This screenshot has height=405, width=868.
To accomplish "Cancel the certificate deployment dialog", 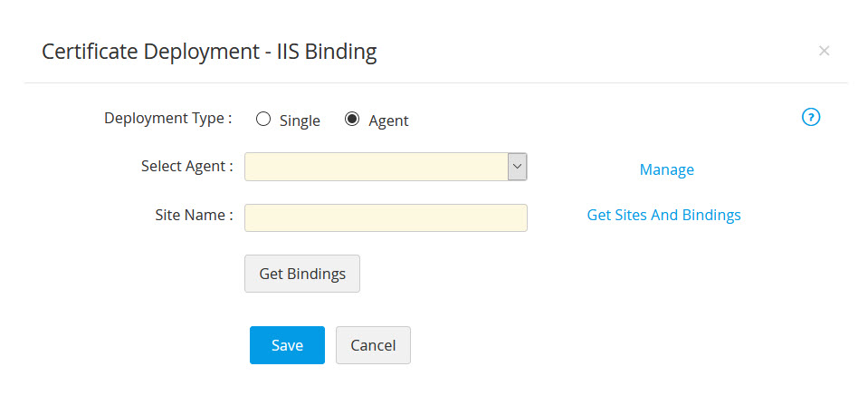I will click(373, 345).
